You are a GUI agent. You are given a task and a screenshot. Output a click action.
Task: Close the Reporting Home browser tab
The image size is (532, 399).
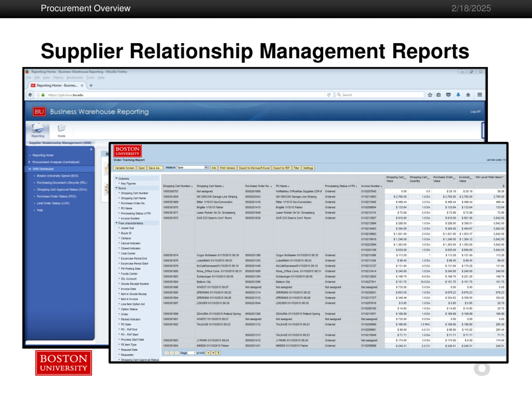[x=82, y=85]
